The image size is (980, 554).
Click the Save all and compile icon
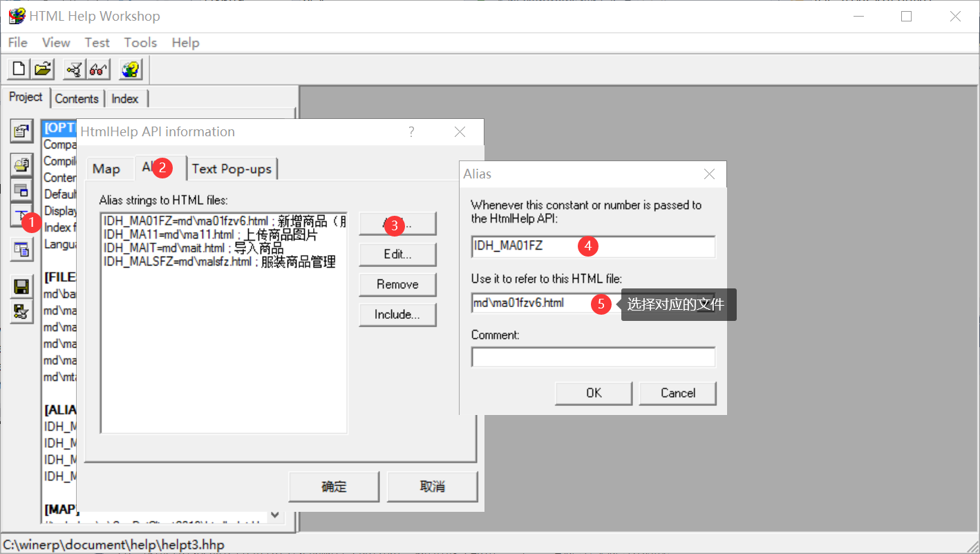click(x=22, y=312)
